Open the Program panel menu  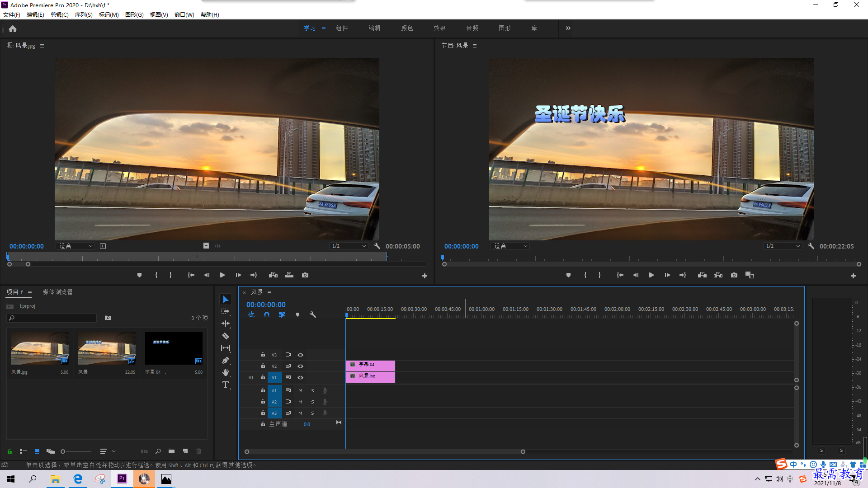click(475, 46)
